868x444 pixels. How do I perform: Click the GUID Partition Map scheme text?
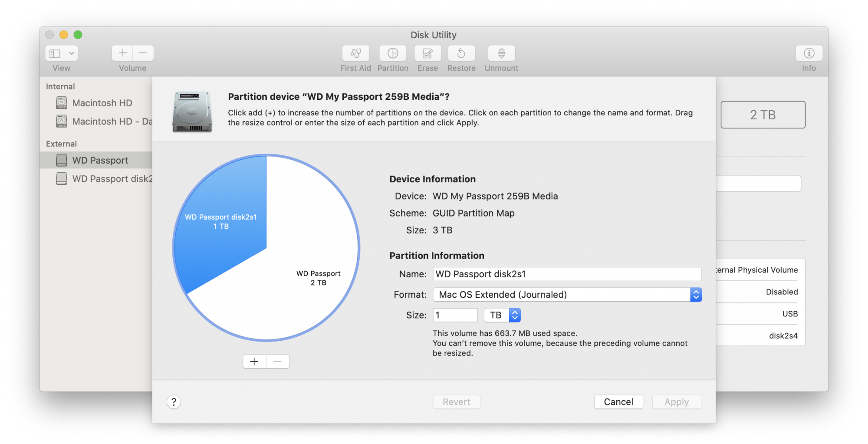[x=473, y=213]
